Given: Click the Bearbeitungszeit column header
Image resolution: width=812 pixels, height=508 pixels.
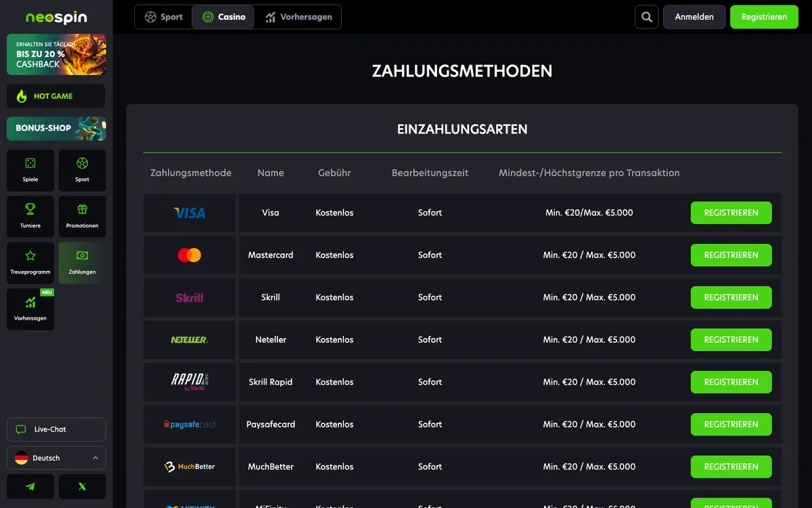Looking at the screenshot, I should (430, 173).
